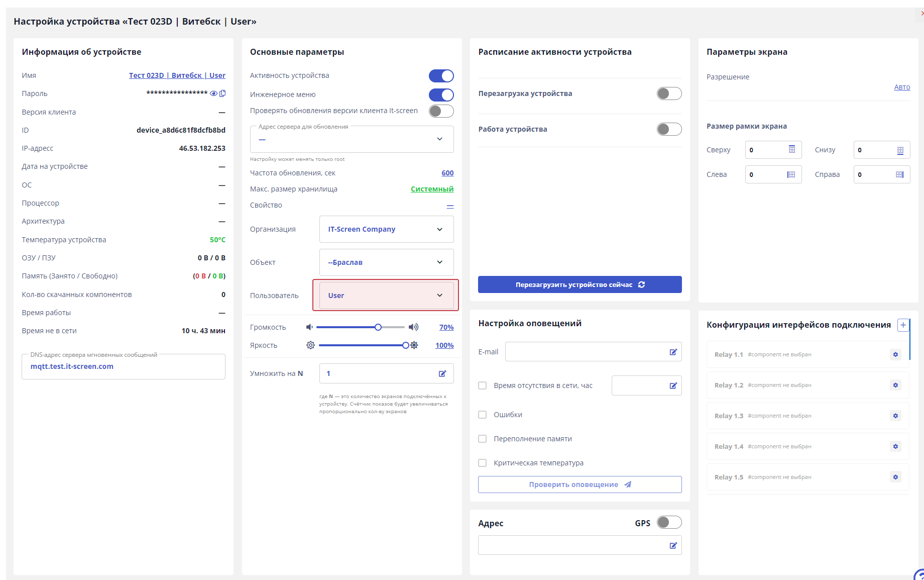The height and width of the screenshot is (580, 924).
Task: Toggle Активность устройства switch
Action: click(441, 76)
